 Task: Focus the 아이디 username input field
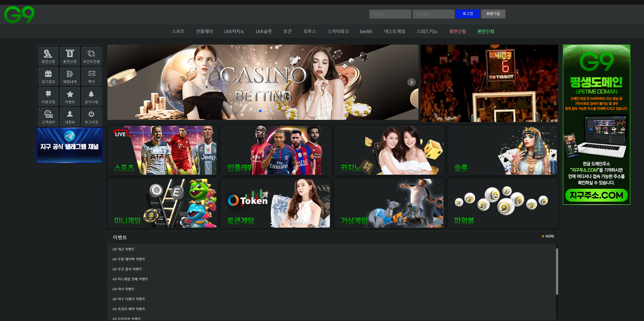pyautogui.click(x=390, y=14)
